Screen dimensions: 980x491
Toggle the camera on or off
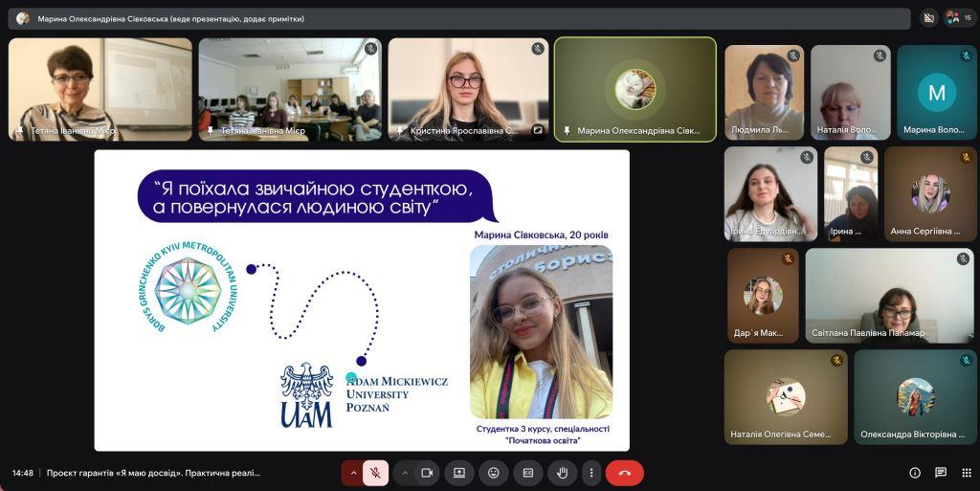(427, 473)
